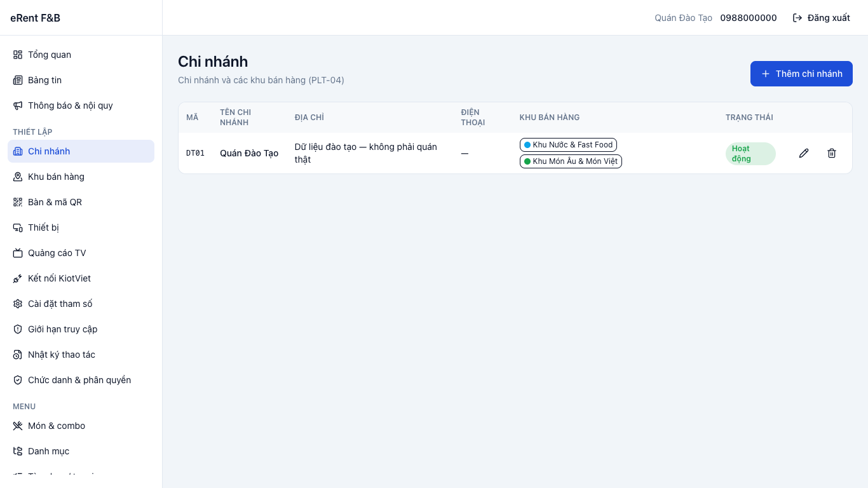
Task: Click the green dot on Khu Món Âu tag
Action: coord(527,161)
